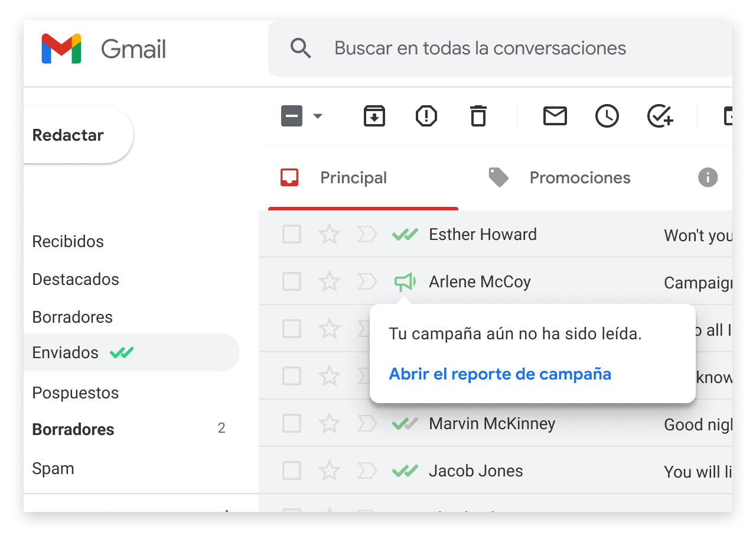Click the Redactar compose button
The height and width of the screenshot is (545, 756).
coord(68,135)
